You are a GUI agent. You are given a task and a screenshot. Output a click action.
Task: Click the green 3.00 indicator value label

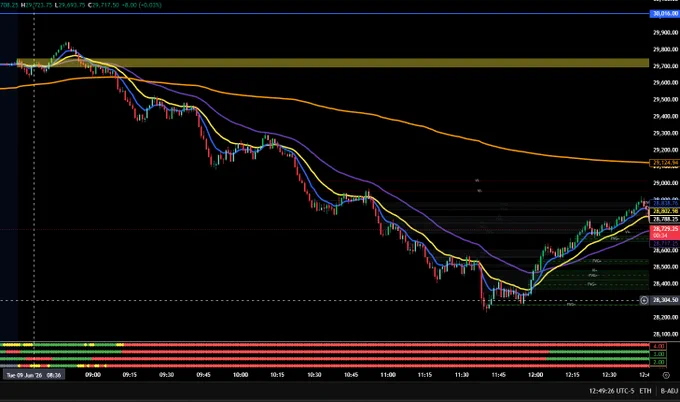tap(658, 354)
